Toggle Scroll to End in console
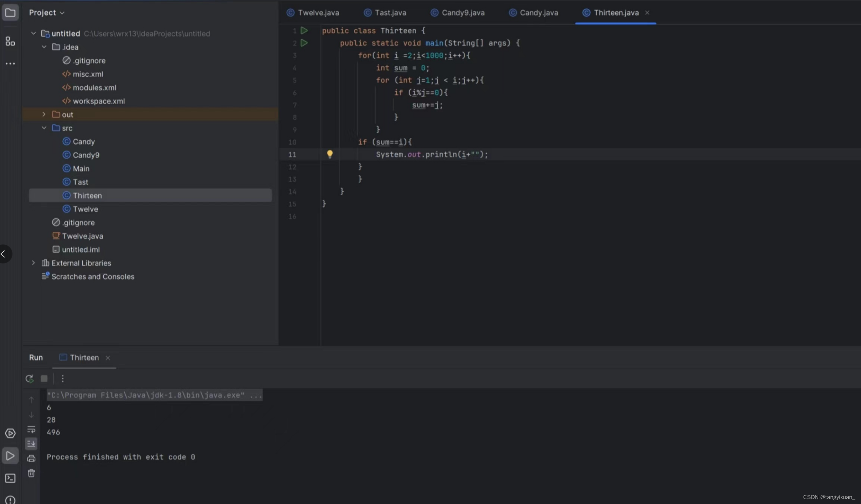The width and height of the screenshot is (861, 504). pyautogui.click(x=31, y=444)
